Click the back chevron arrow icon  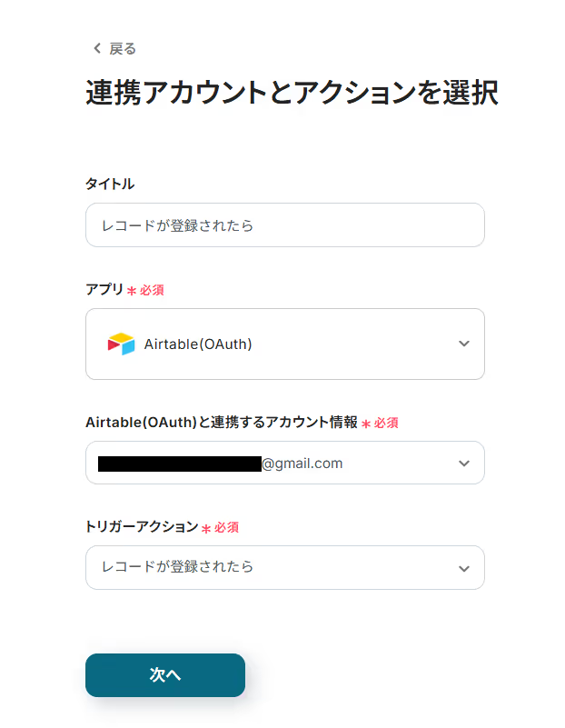(96, 48)
